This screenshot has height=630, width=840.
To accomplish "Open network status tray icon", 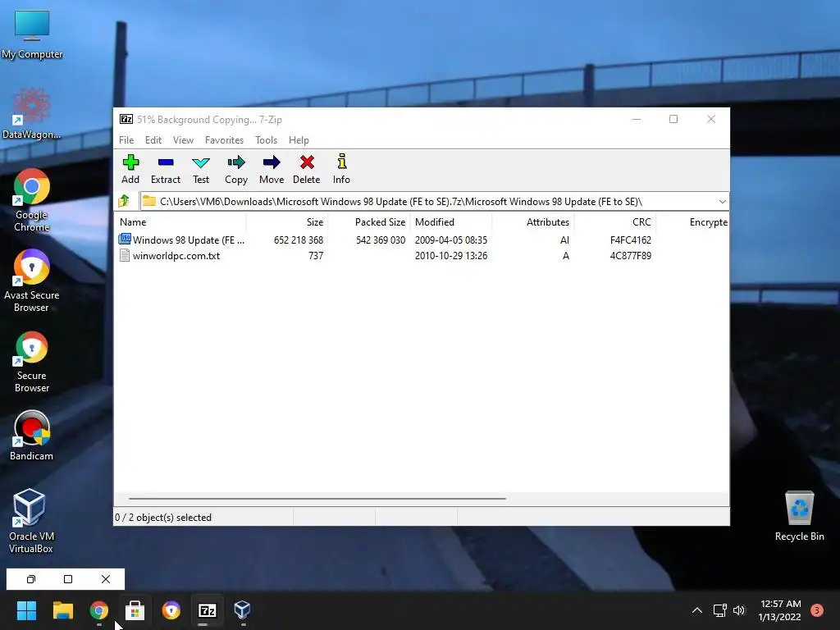I will coord(719,610).
